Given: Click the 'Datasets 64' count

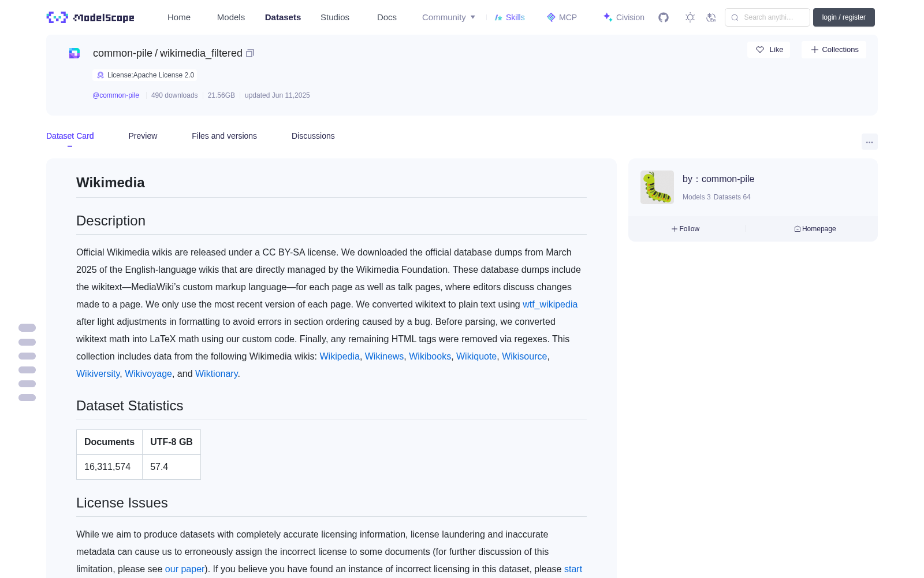Looking at the screenshot, I should point(732,197).
